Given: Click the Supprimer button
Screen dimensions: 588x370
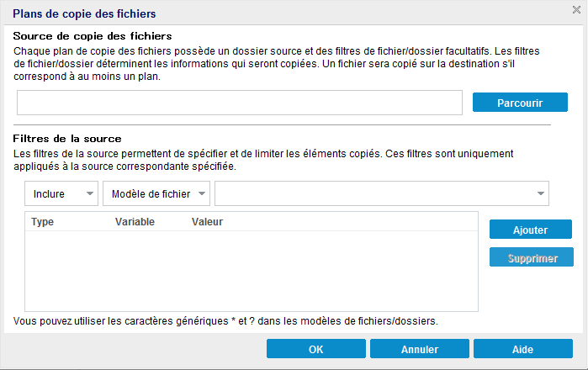Looking at the screenshot, I should point(531,257).
